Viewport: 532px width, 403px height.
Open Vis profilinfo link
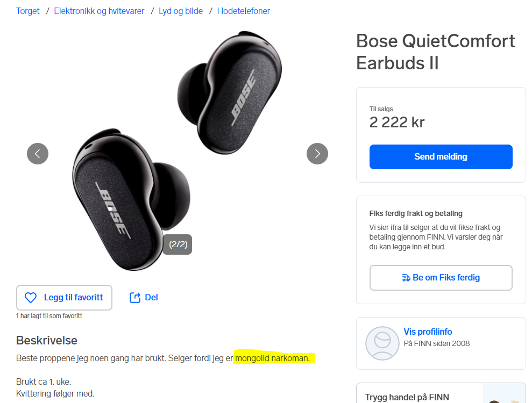[428, 332]
